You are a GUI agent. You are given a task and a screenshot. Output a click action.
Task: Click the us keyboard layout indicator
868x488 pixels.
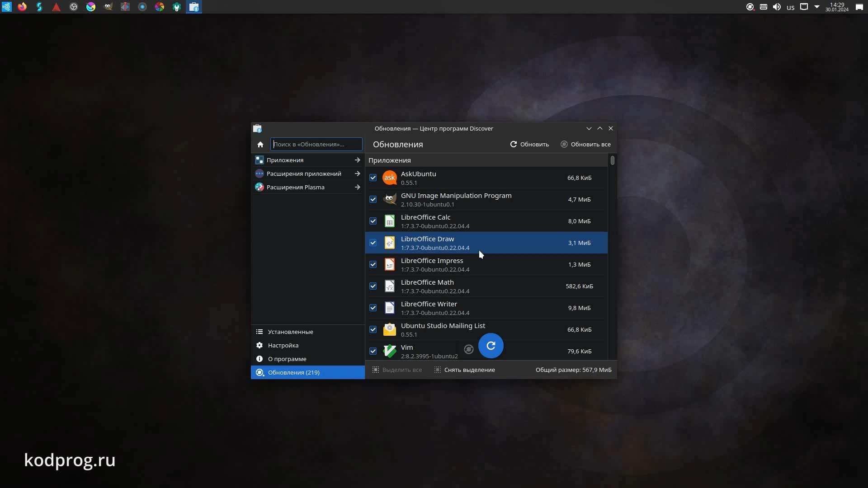point(790,7)
